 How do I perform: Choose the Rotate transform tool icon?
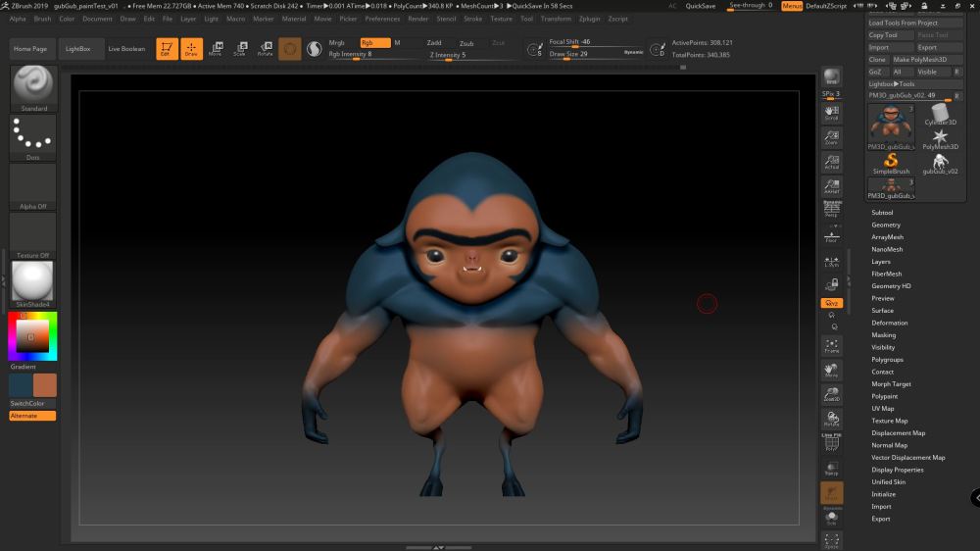265,49
